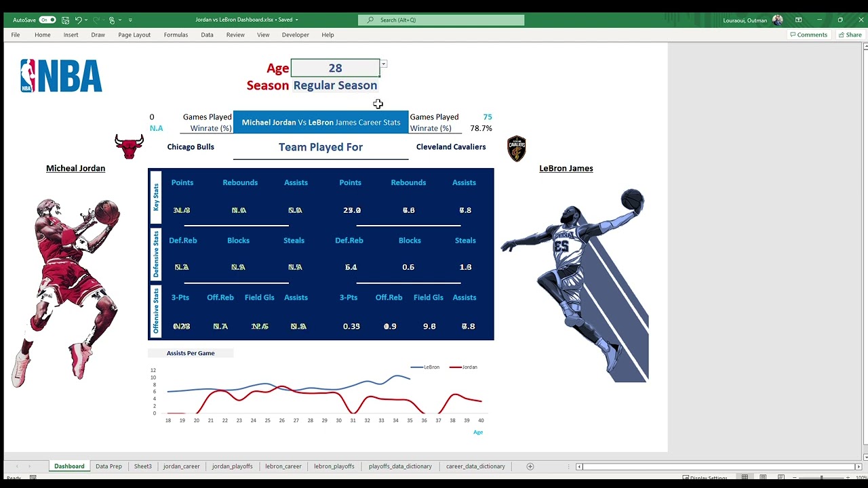This screenshot has height=488, width=868.
Task: Switch to the Data Prep sheet tab
Action: pos(108,466)
